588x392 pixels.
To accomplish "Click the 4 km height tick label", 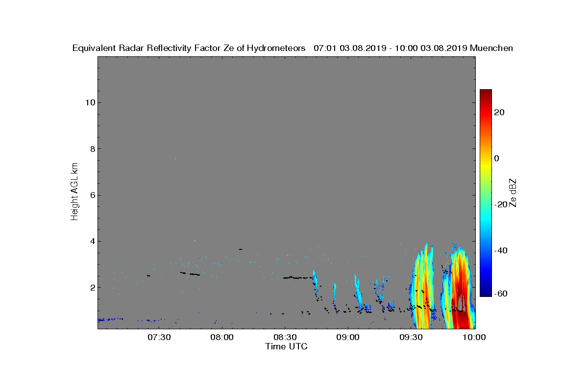I will (x=91, y=241).
